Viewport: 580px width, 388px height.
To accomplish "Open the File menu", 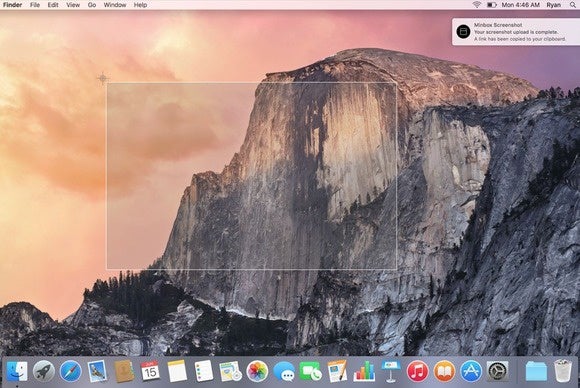I will [35, 5].
